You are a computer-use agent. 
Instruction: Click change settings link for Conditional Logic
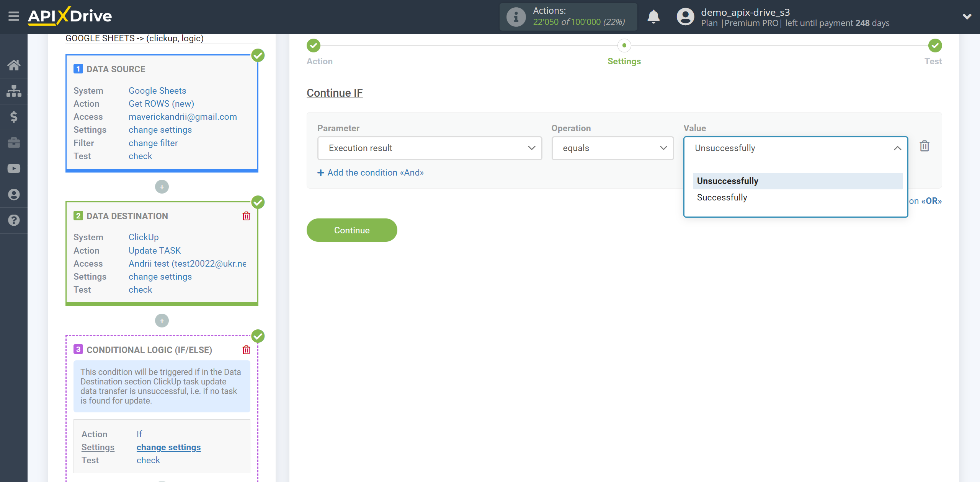tap(169, 447)
